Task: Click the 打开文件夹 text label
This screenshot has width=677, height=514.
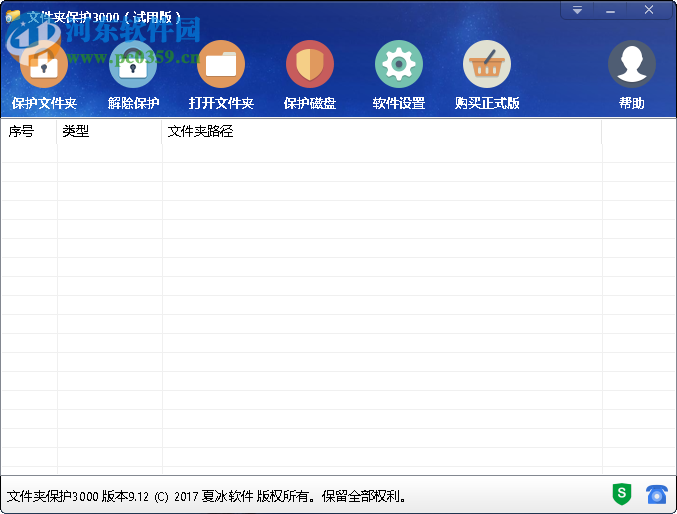Action: click(221, 103)
